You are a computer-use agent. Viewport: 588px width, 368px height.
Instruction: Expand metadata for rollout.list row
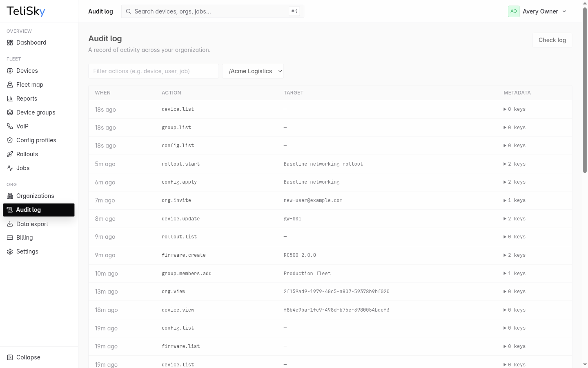click(514, 237)
